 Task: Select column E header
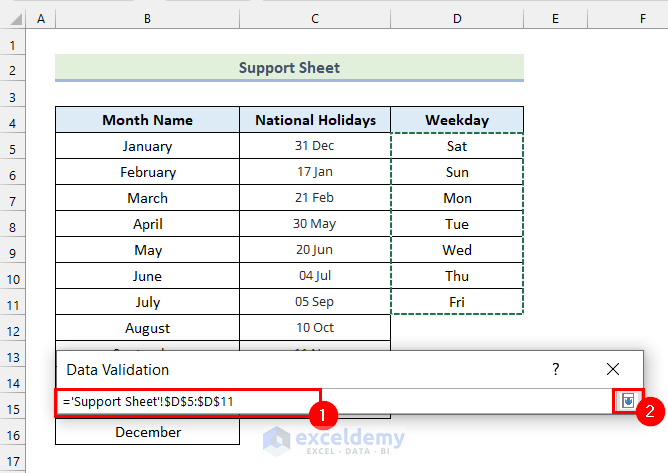[x=556, y=19]
